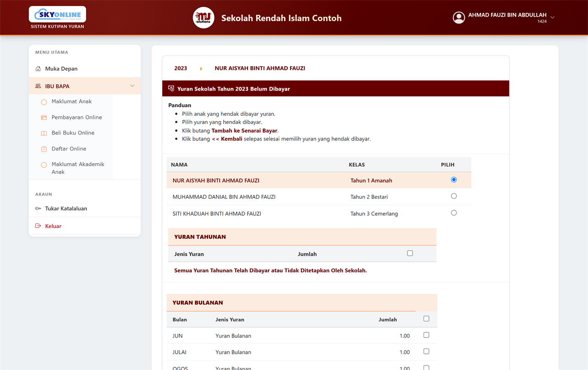Open Maklumat Anak menu item

tap(71, 101)
